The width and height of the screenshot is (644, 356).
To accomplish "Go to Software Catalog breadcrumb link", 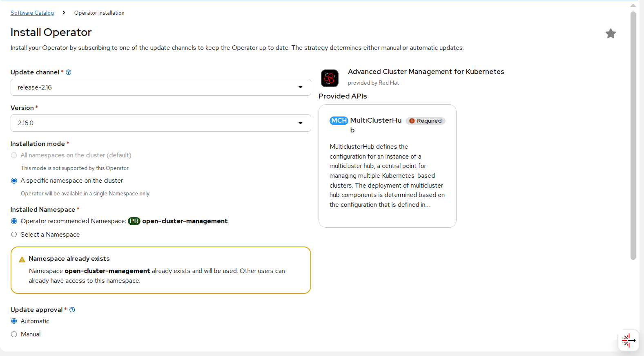I will tap(32, 13).
